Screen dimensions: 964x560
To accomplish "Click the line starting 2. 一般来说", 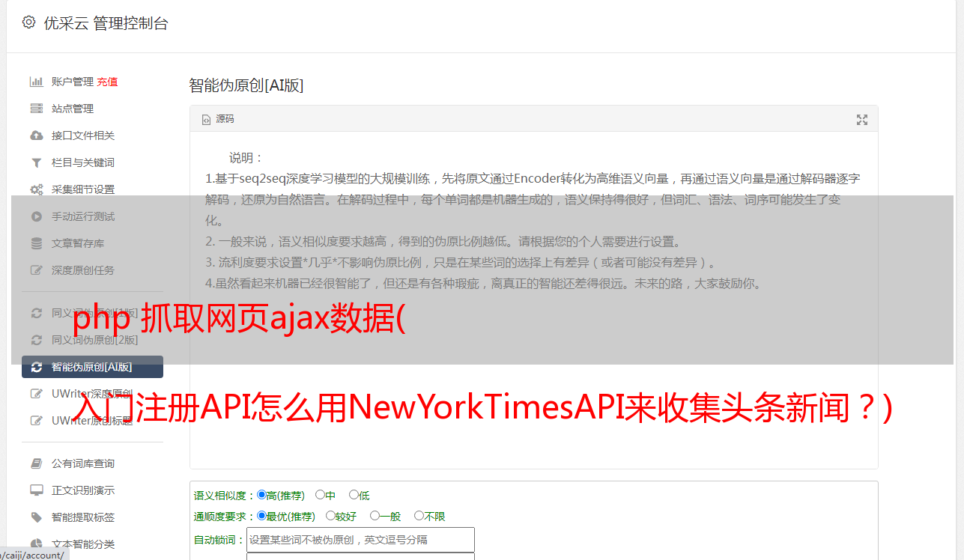I will coord(443,242).
